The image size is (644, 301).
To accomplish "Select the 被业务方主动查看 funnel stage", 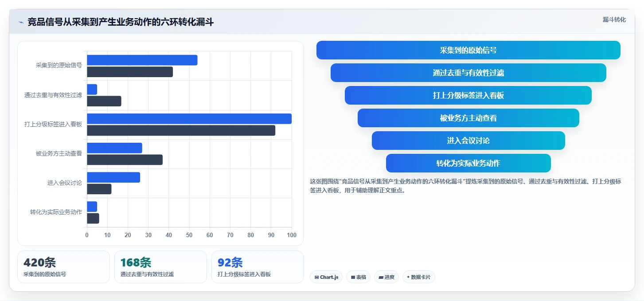I will (x=468, y=118).
